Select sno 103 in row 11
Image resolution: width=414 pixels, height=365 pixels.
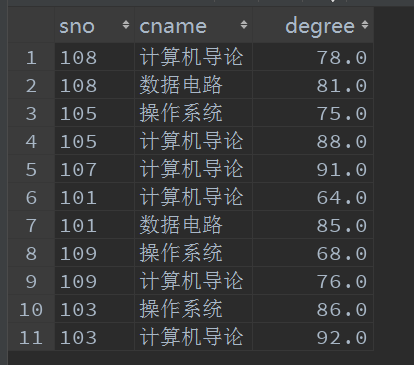(x=94, y=337)
